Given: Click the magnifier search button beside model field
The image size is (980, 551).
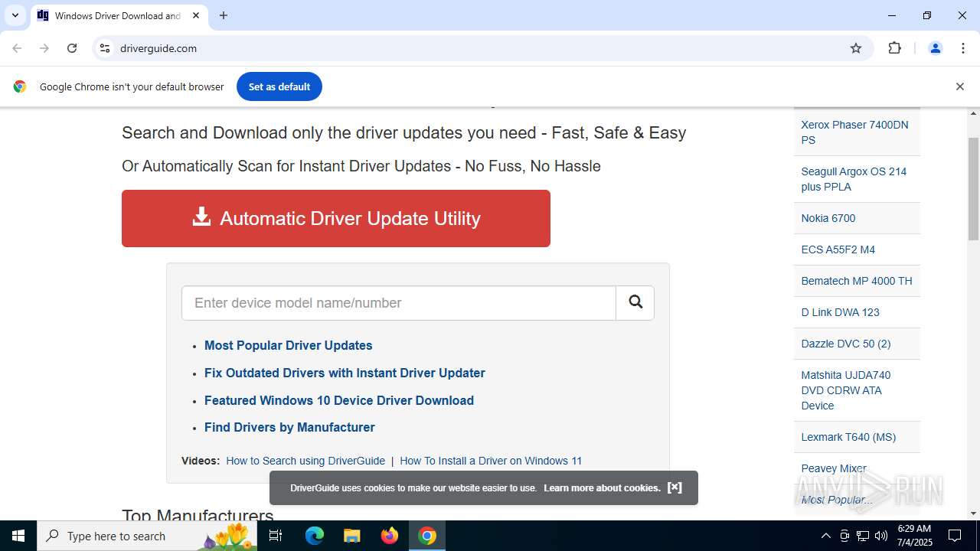Looking at the screenshot, I should coord(635,303).
